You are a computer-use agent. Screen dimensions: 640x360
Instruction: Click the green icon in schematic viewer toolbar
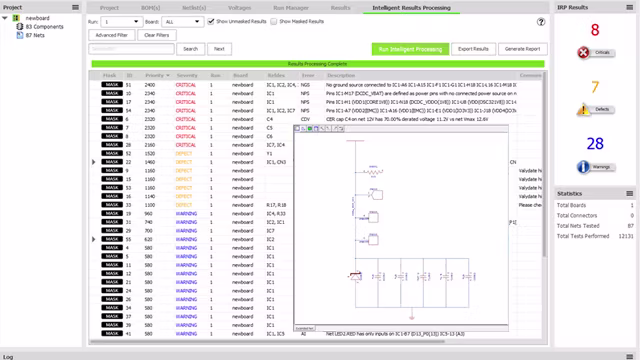(310, 129)
